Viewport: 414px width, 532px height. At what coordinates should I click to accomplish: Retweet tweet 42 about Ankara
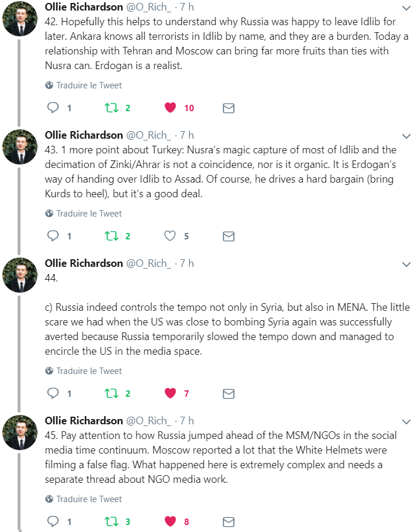(111, 108)
